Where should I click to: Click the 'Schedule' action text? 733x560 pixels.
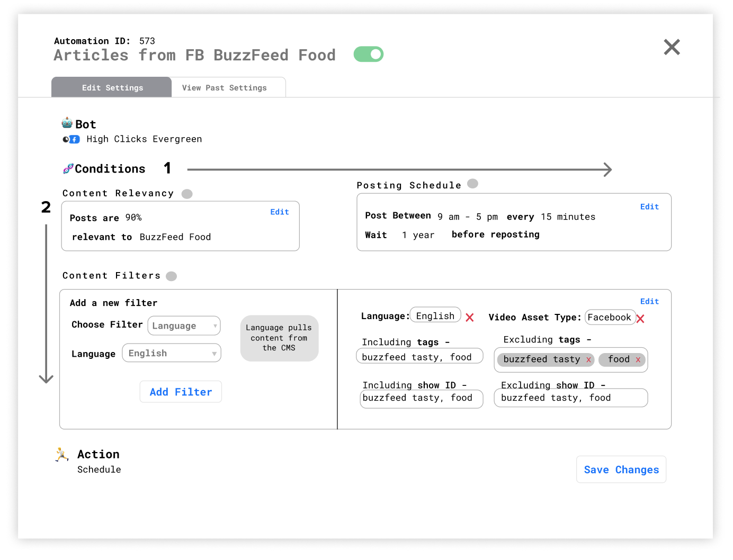[99, 469]
